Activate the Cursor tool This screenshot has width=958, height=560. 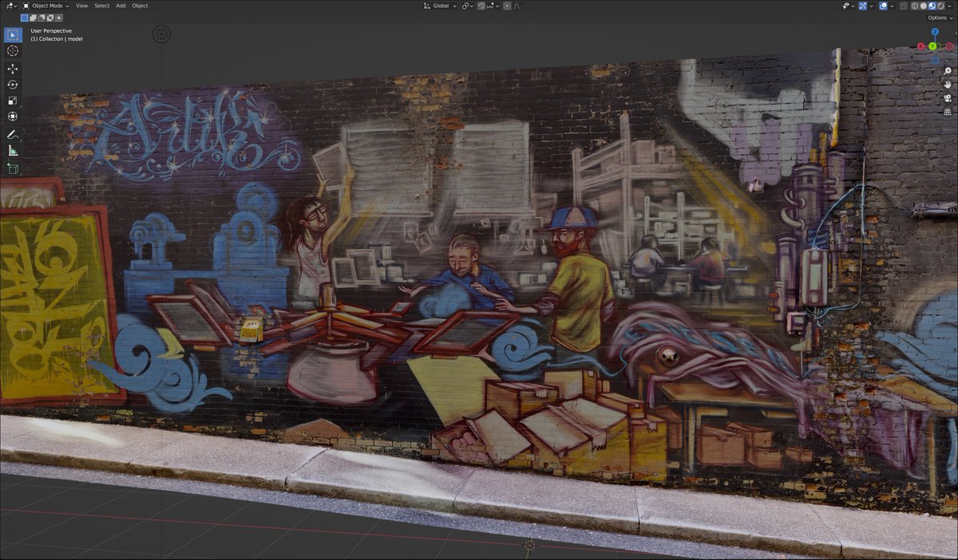[13, 51]
